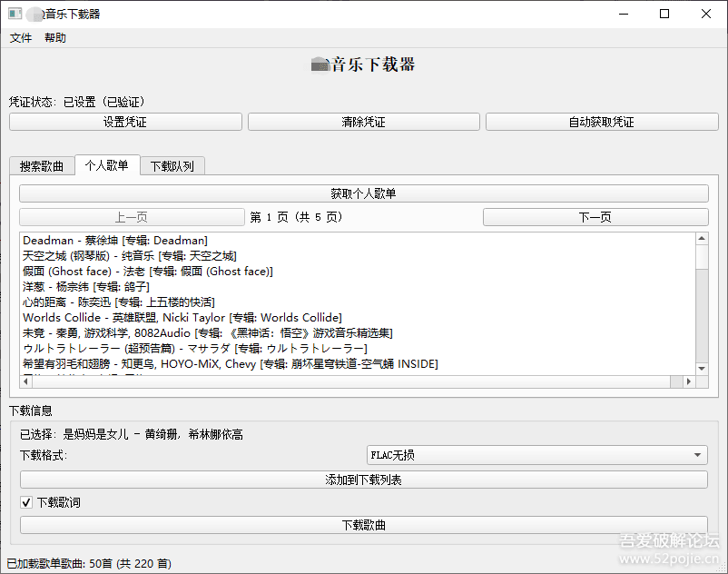Click 自动获取凭证 to auto-fetch credentials

pyautogui.click(x=602, y=121)
